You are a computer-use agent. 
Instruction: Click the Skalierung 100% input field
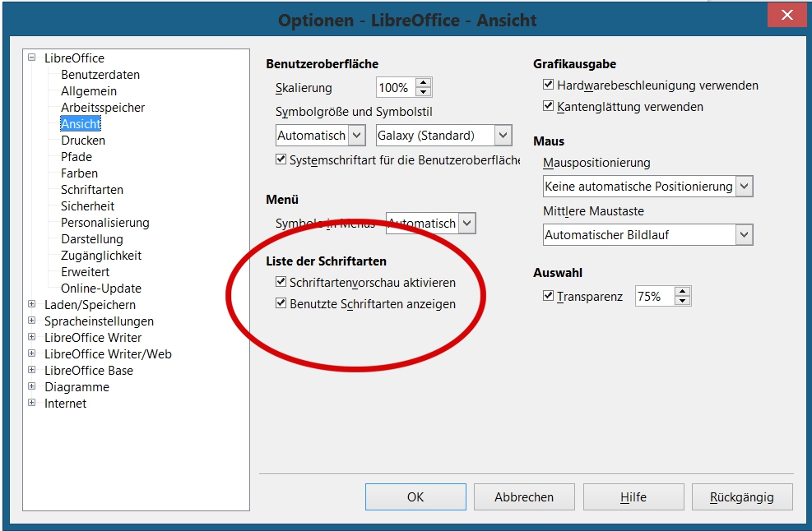397,87
